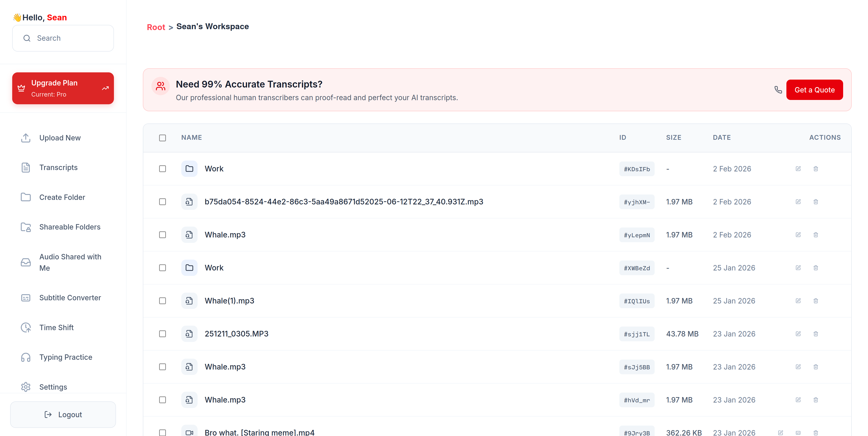Screen dimensions: 868x436
Task: Click trash icon for Work folder dated 25 Jan
Action: [x=815, y=268]
